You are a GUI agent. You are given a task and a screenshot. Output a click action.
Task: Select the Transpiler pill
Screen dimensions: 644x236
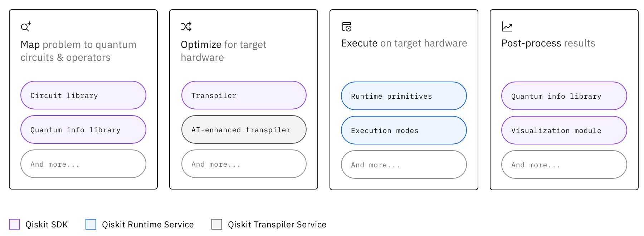click(244, 95)
